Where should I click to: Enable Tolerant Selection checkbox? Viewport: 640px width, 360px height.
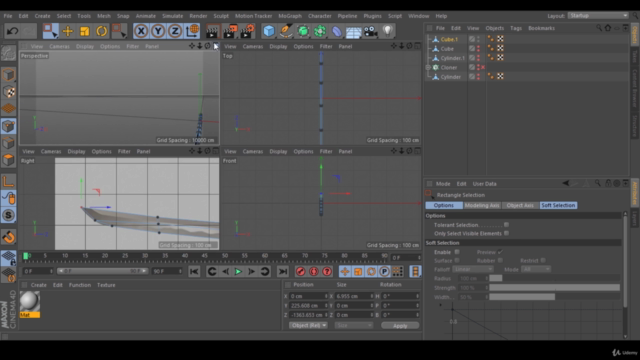(x=506, y=224)
